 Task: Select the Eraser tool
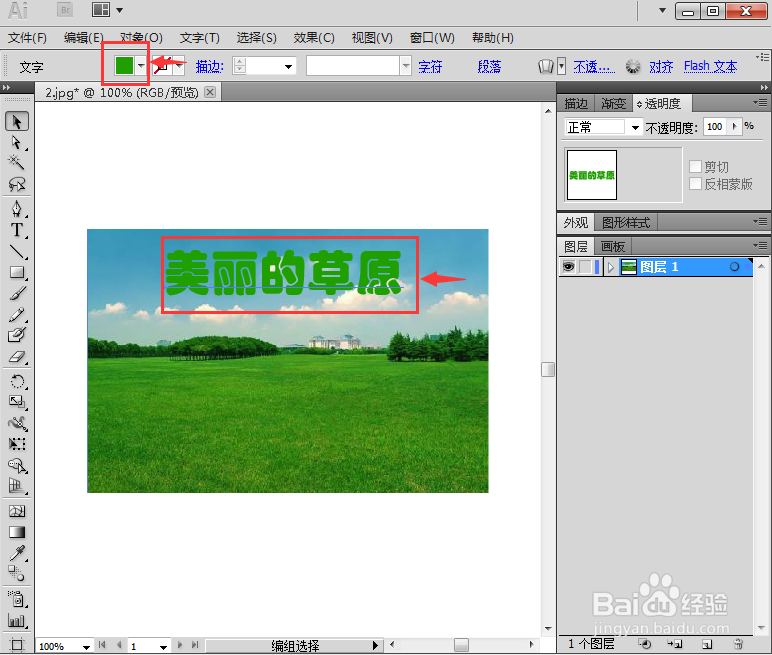tap(17, 357)
